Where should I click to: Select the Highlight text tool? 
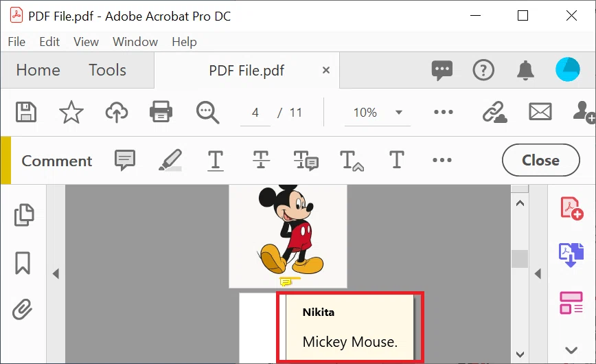coord(170,160)
